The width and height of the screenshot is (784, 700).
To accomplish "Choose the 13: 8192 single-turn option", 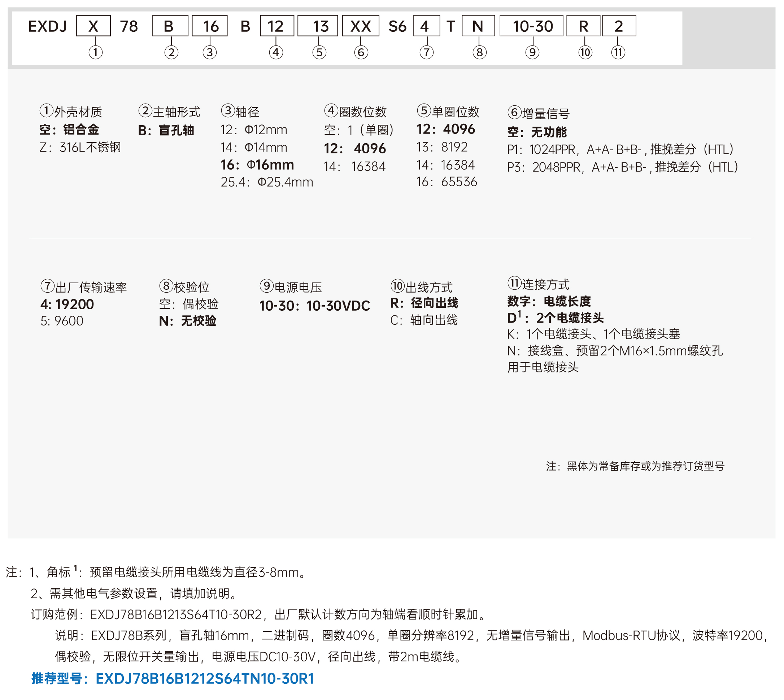I will [442, 147].
